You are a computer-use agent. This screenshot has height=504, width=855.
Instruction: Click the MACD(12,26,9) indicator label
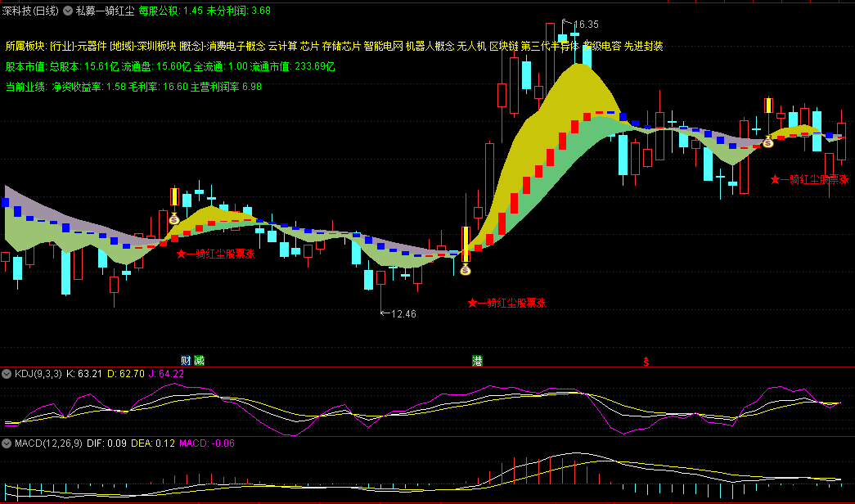tap(48, 443)
